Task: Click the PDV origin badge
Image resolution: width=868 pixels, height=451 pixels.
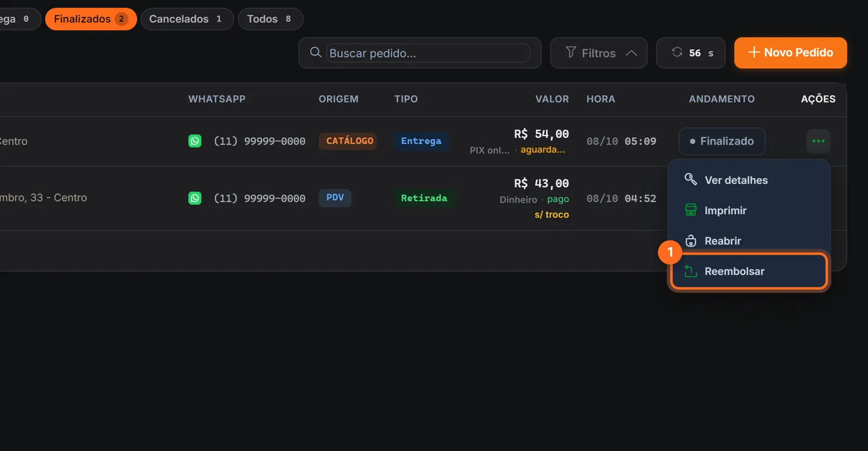Action: tap(335, 197)
